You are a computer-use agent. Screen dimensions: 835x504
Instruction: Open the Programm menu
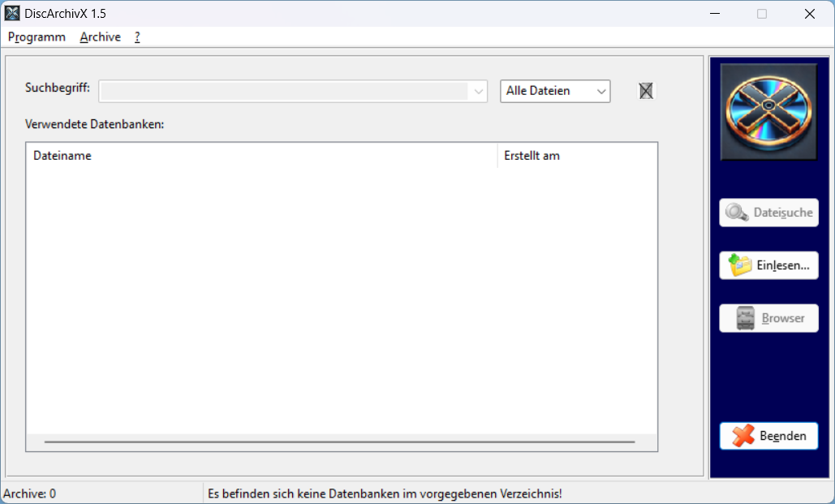(x=37, y=37)
